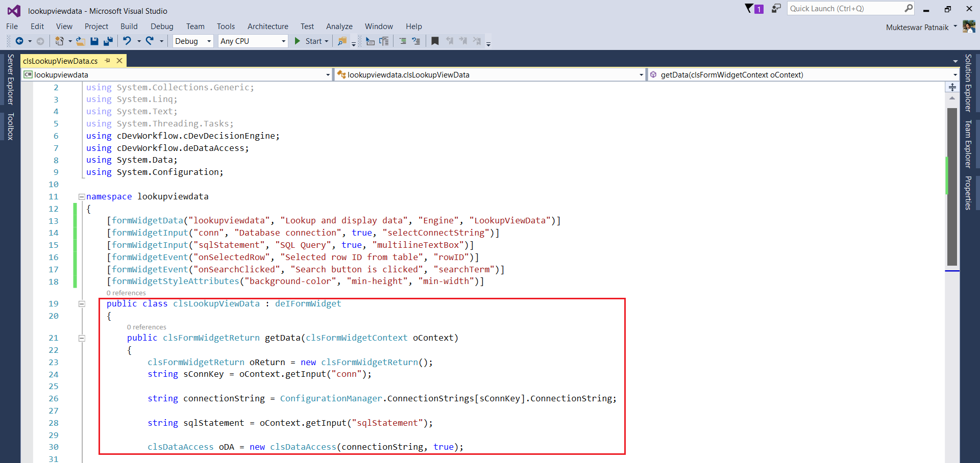Open the notifications flag
This screenshot has width=980, height=463.
[750, 8]
